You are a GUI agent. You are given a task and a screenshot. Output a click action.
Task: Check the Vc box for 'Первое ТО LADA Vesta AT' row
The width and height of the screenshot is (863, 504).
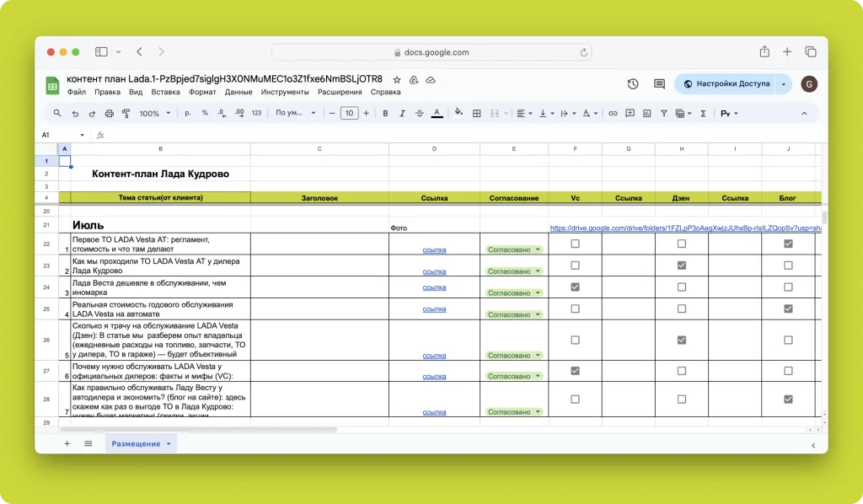point(575,244)
